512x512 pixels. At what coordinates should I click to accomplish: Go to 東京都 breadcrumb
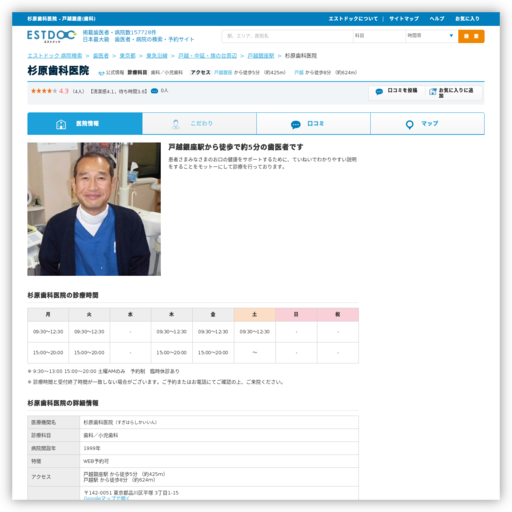click(x=127, y=56)
